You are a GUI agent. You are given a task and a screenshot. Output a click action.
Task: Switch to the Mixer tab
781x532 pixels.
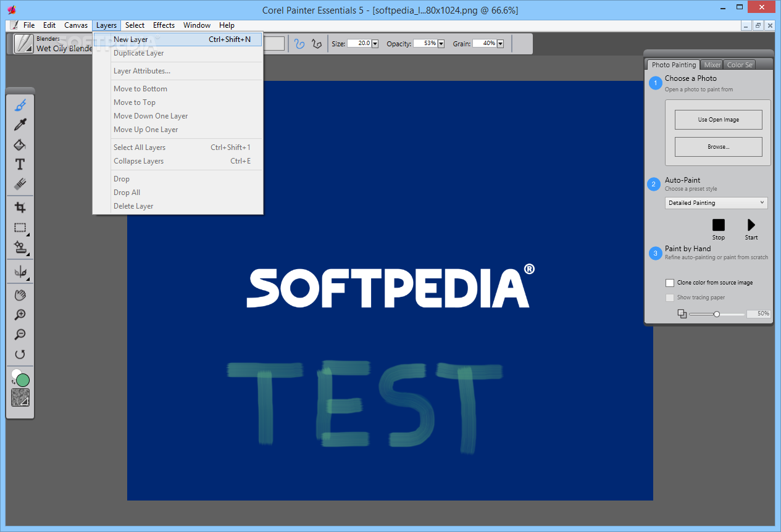pos(712,65)
